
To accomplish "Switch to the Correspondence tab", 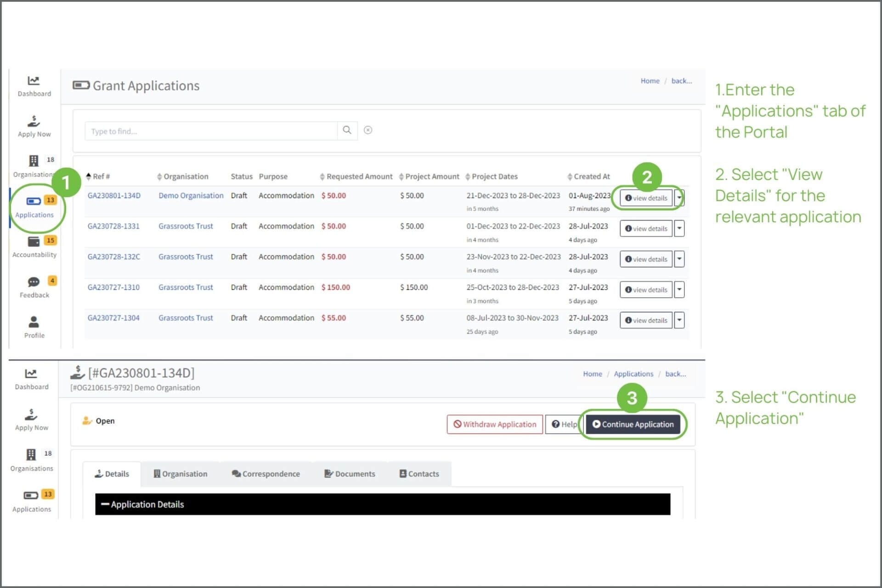I will [x=266, y=474].
